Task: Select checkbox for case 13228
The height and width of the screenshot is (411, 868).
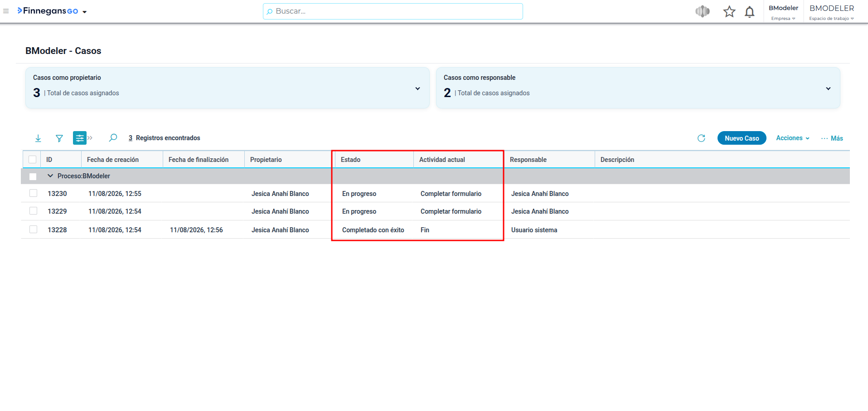Action: tap(33, 230)
